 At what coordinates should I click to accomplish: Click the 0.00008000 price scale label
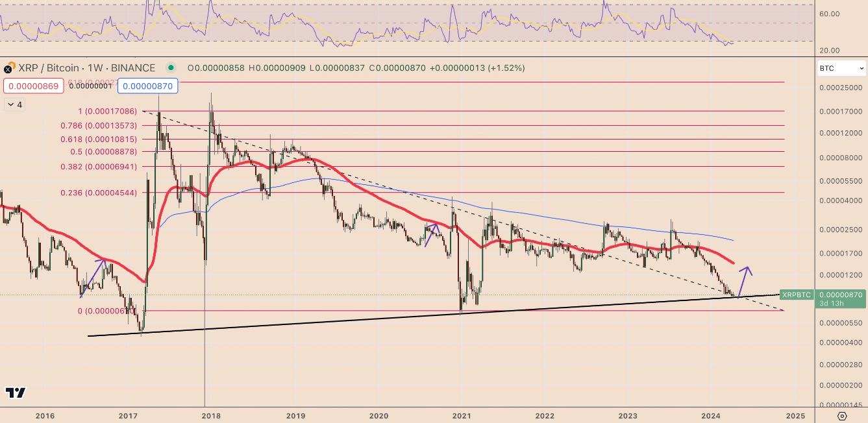(x=840, y=158)
